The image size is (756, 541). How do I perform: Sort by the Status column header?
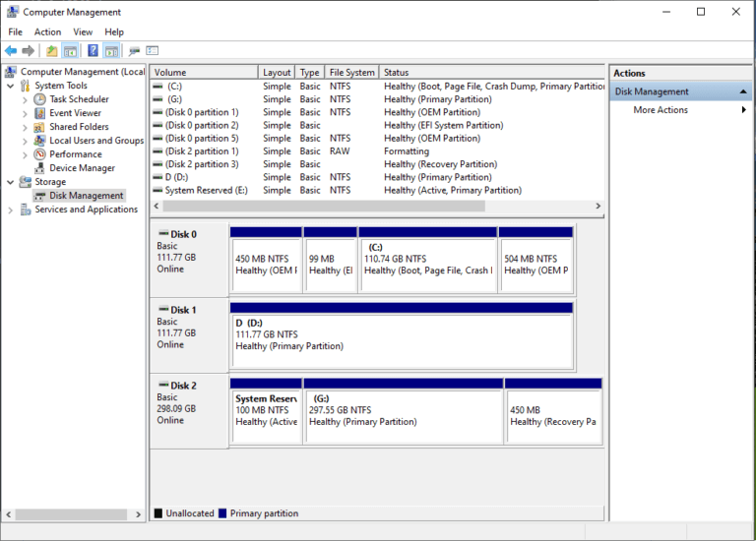coord(492,72)
